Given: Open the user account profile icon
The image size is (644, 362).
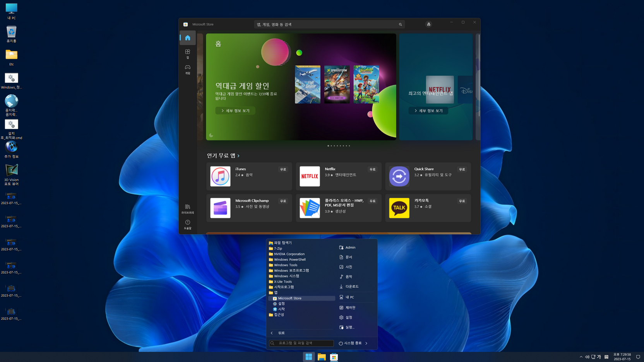Looking at the screenshot, I should [429, 24].
